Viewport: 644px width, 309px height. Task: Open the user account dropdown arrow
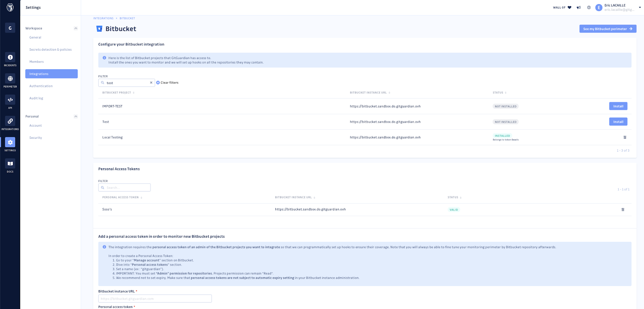coord(640,7)
